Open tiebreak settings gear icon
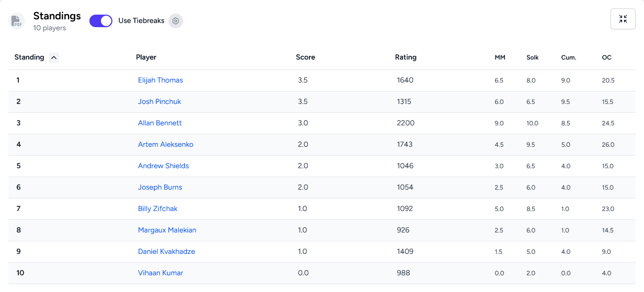This screenshot has width=644, height=292. coord(176,21)
